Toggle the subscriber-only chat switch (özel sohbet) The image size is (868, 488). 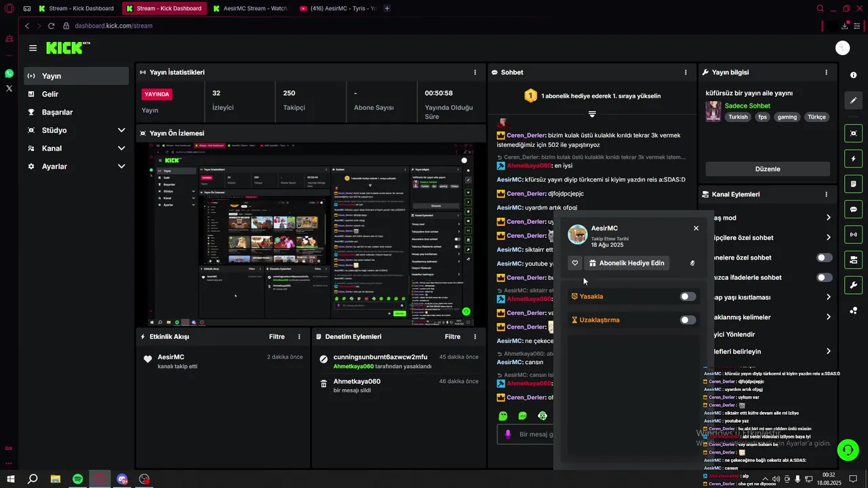pos(824,258)
